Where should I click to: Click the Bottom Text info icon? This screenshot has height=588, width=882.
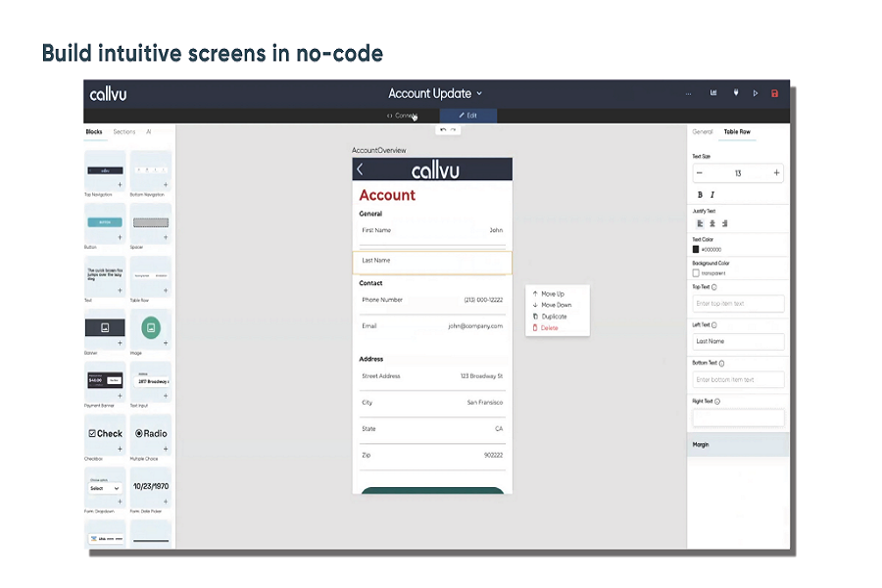[x=721, y=364]
